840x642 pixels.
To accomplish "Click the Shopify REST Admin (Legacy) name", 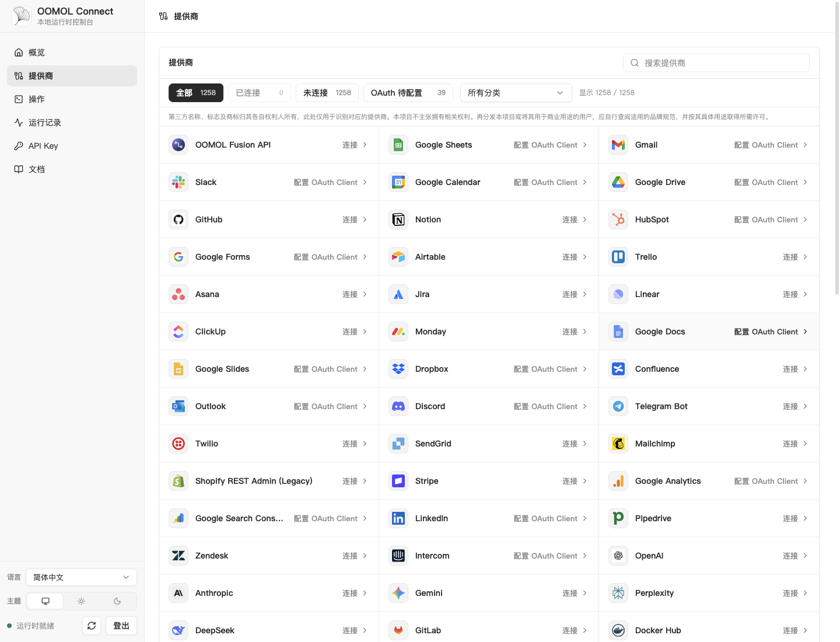I will 254,481.
